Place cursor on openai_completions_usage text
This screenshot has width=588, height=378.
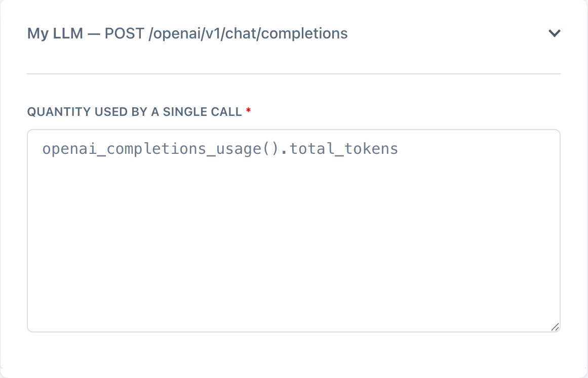152,149
